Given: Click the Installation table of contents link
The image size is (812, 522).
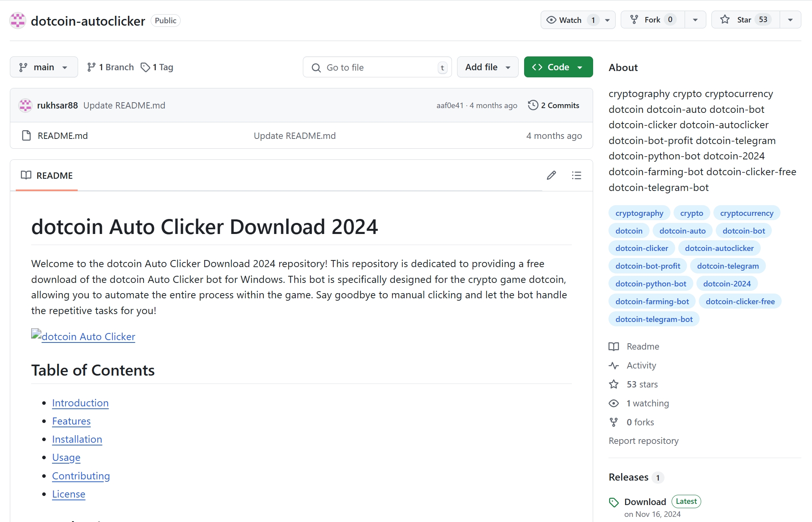Looking at the screenshot, I should [77, 439].
